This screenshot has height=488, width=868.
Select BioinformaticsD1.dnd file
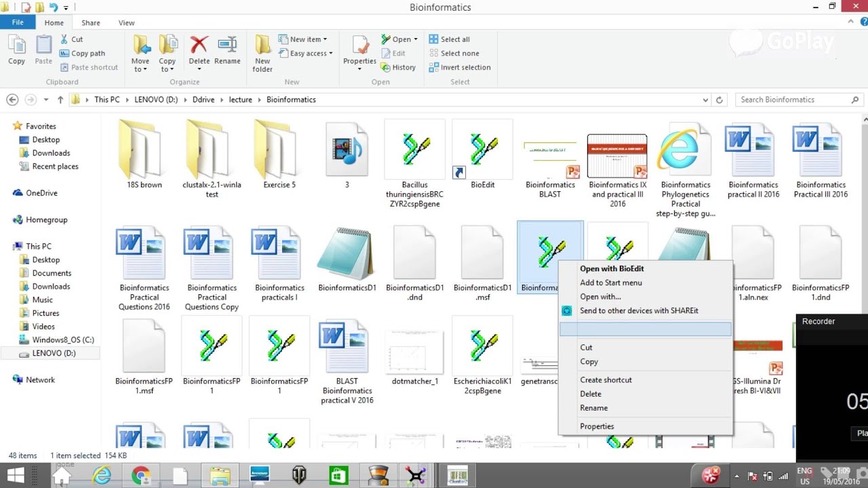[415, 264]
